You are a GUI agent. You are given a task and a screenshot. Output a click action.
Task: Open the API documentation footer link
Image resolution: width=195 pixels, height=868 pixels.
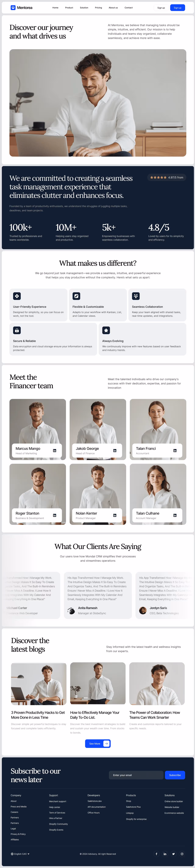96,807
